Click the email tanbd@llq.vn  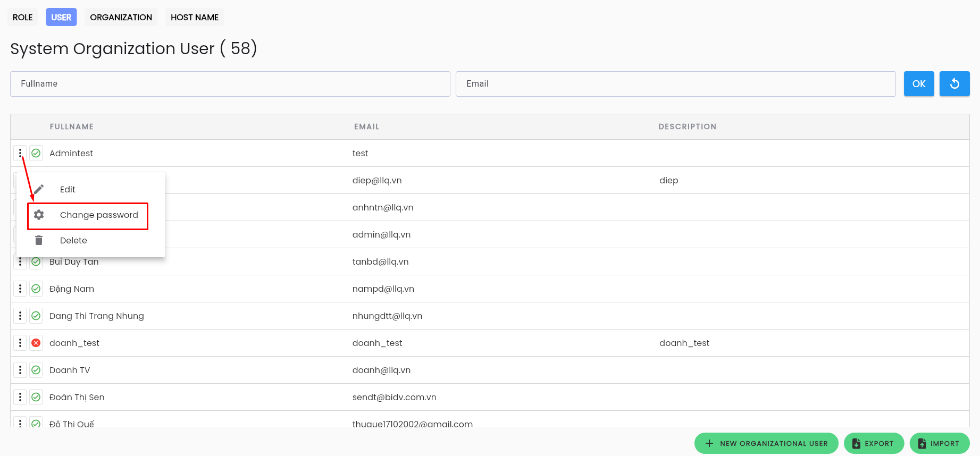coord(380,261)
